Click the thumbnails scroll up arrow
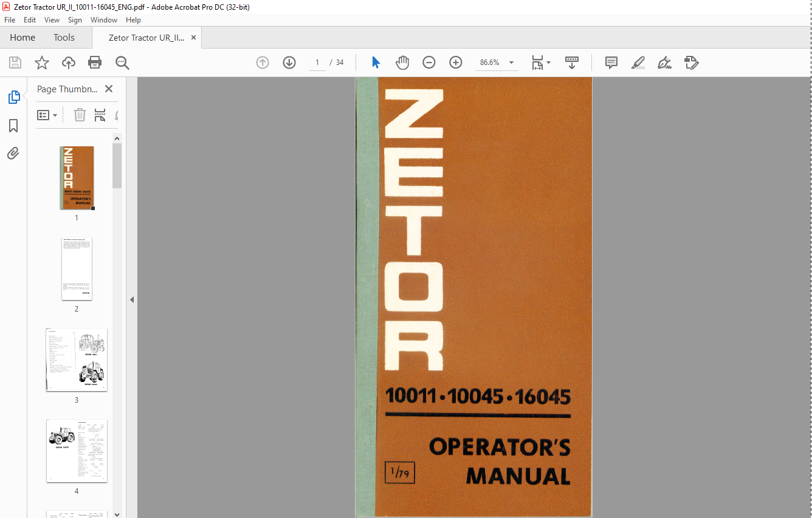The height and width of the screenshot is (518, 812). [x=117, y=138]
